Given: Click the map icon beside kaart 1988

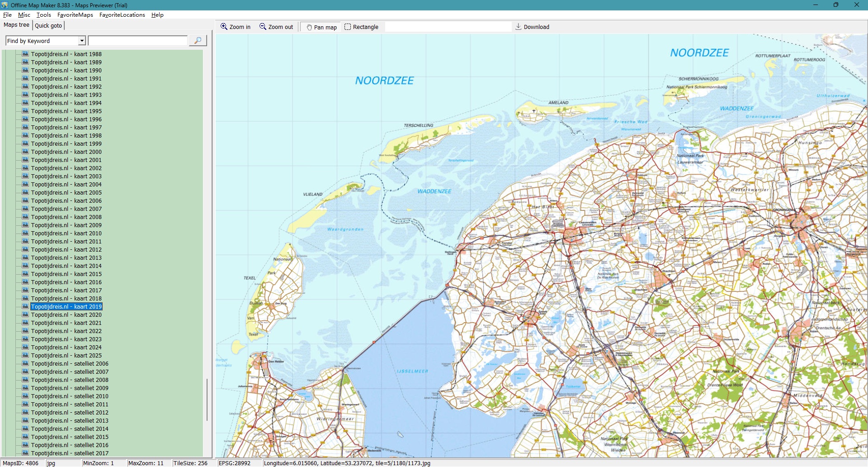Looking at the screenshot, I should (25, 54).
